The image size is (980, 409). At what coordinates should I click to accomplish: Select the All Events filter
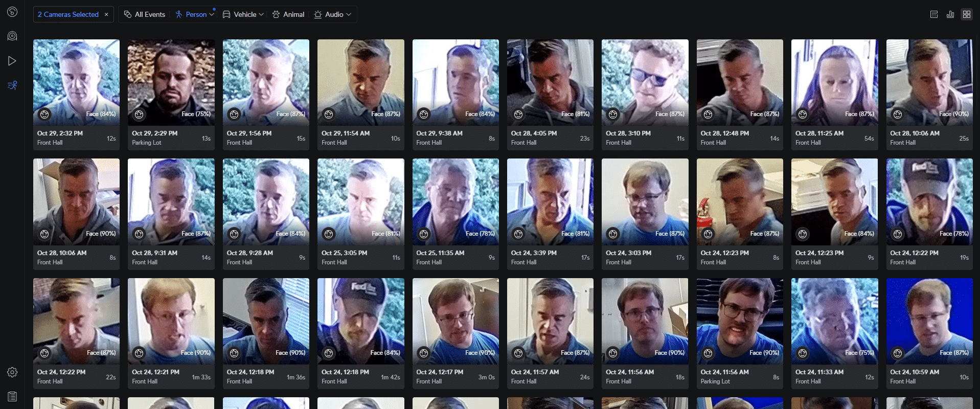pos(145,14)
